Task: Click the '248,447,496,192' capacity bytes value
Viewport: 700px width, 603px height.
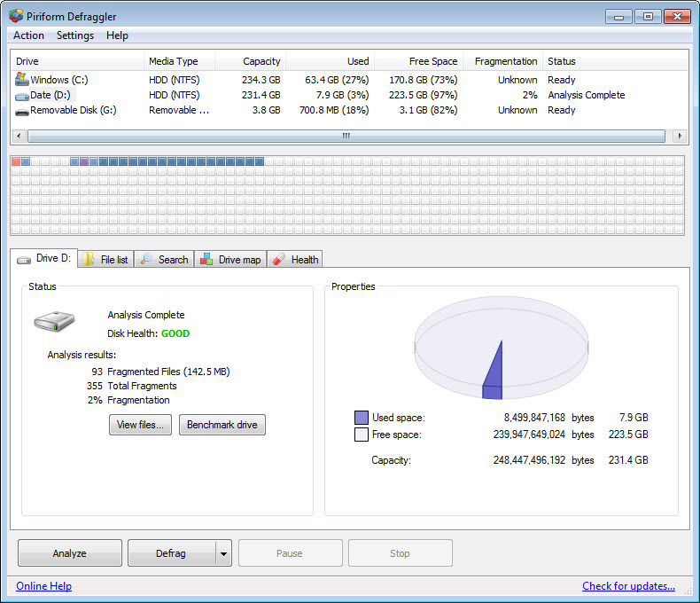Action: click(x=529, y=460)
